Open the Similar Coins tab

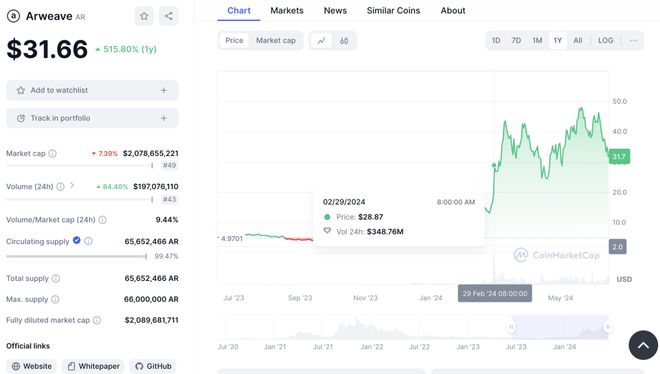(x=393, y=11)
